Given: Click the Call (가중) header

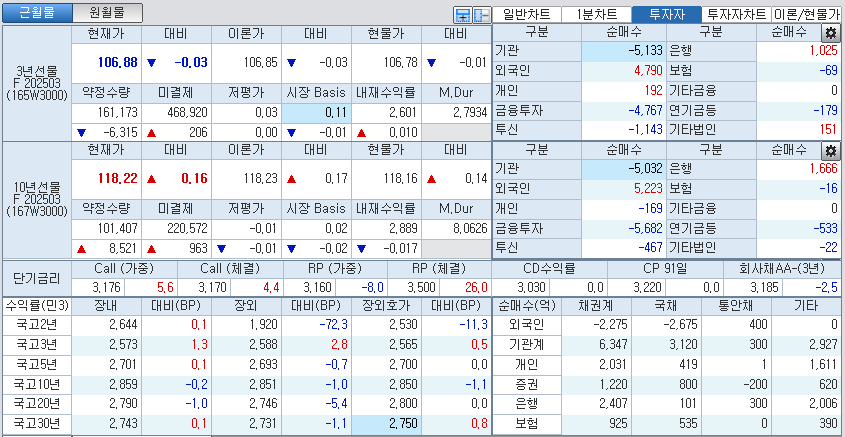Looking at the screenshot, I should [x=124, y=268].
